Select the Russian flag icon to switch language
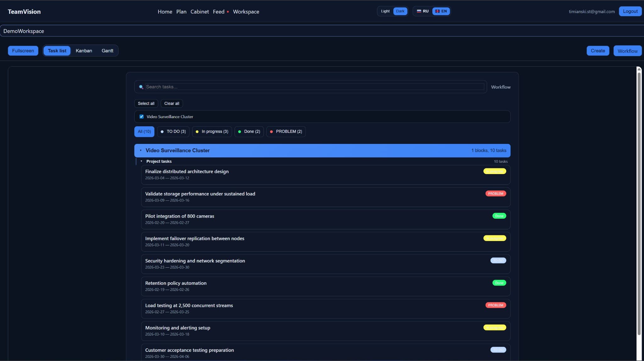644x361 pixels. coord(419,11)
